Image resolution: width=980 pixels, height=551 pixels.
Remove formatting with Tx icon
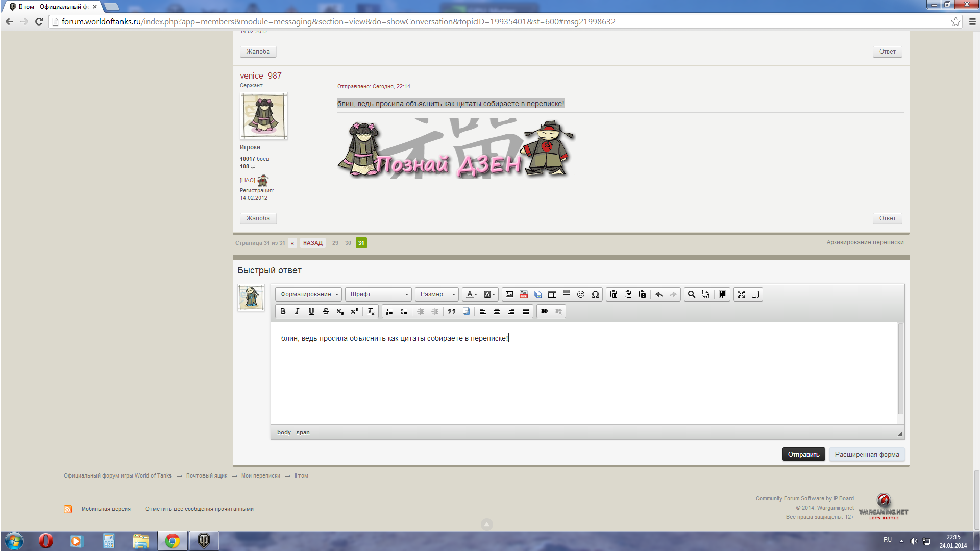371,311
